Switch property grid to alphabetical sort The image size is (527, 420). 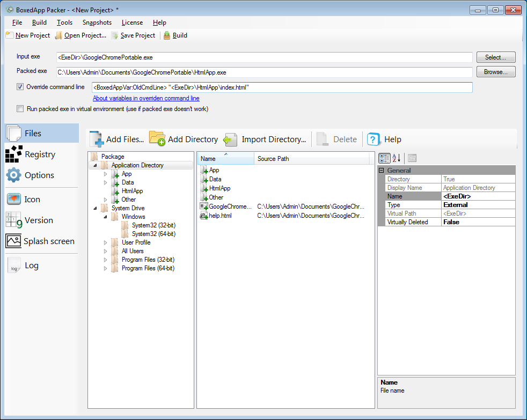click(x=396, y=158)
